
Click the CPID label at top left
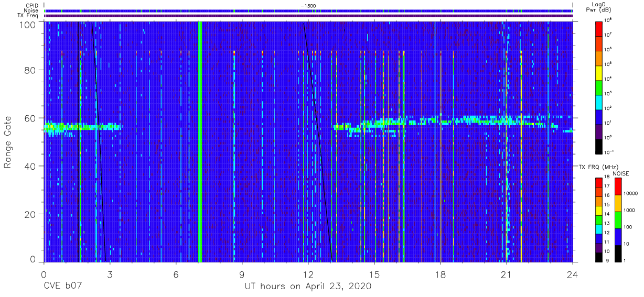click(x=33, y=5)
